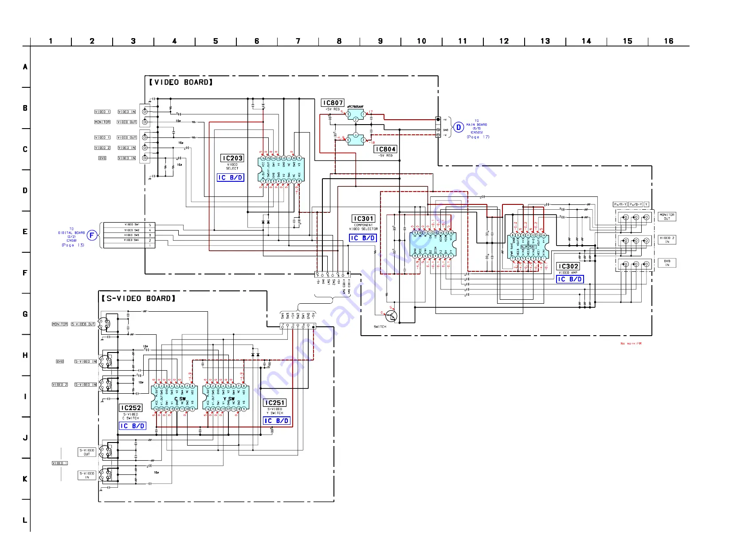Click the COMPONENT VIDEO SELECTOR caption

tap(364, 227)
